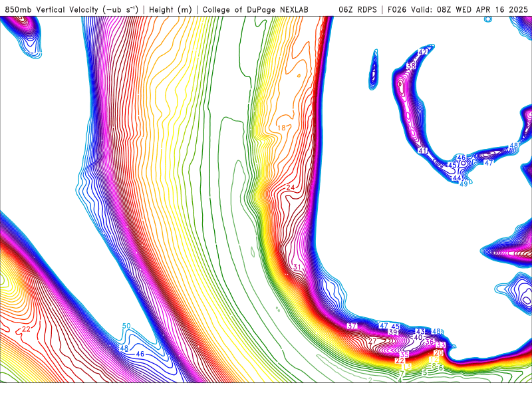
Task: Click the light blue '49' contour label
Action: [464, 184]
